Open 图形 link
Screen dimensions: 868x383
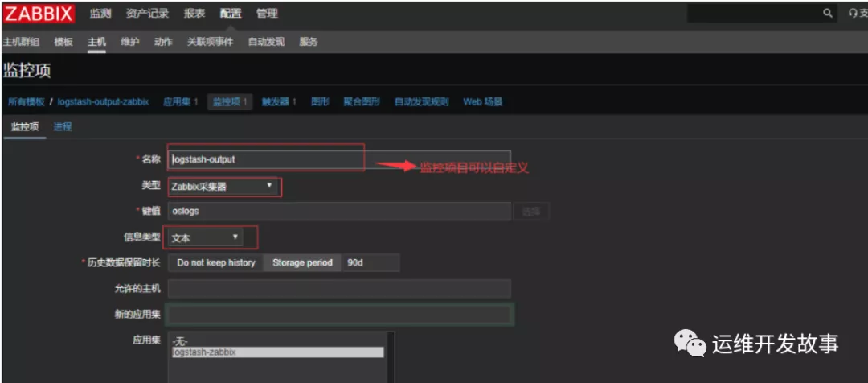tap(320, 102)
